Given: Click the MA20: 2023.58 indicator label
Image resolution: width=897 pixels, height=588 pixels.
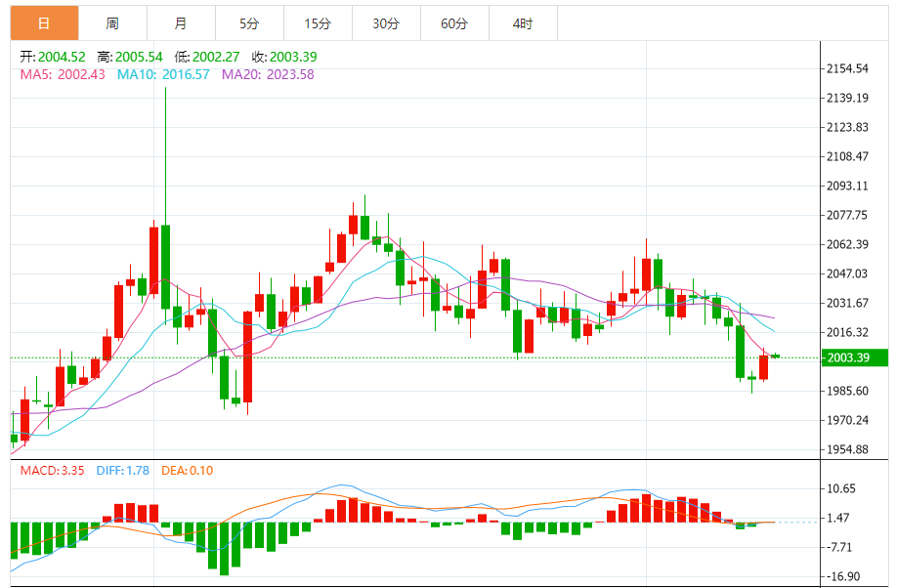Looking at the screenshot, I should [268, 74].
